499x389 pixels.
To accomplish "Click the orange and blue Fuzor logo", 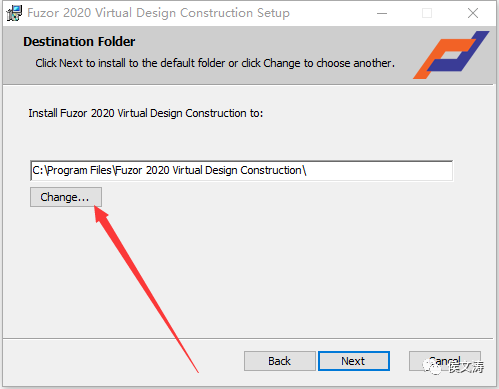I will click(x=451, y=55).
